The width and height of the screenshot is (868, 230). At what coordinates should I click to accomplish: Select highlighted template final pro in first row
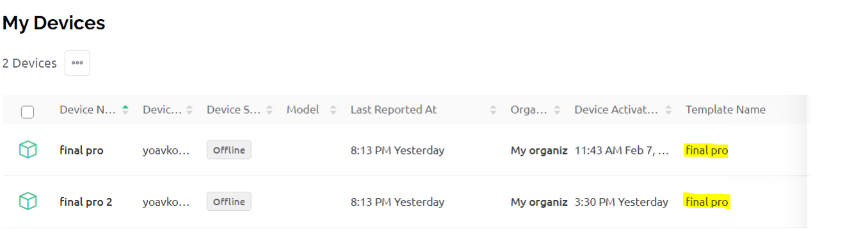706,151
